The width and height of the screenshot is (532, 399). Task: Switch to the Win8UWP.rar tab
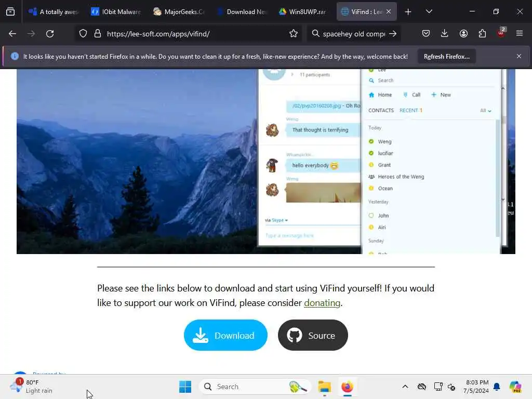[303, 11]
